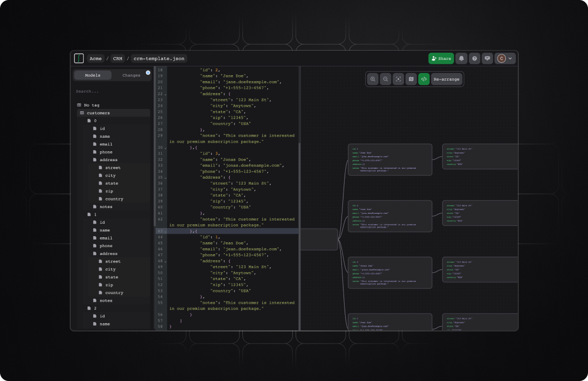Click the Search input in sidebar

click(x=112, y=91)
